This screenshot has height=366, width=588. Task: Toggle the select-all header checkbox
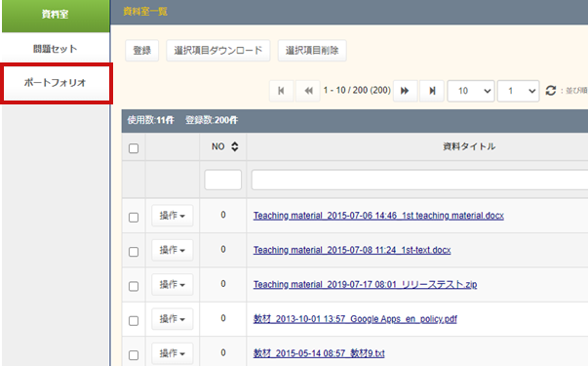tap(134, 148)
